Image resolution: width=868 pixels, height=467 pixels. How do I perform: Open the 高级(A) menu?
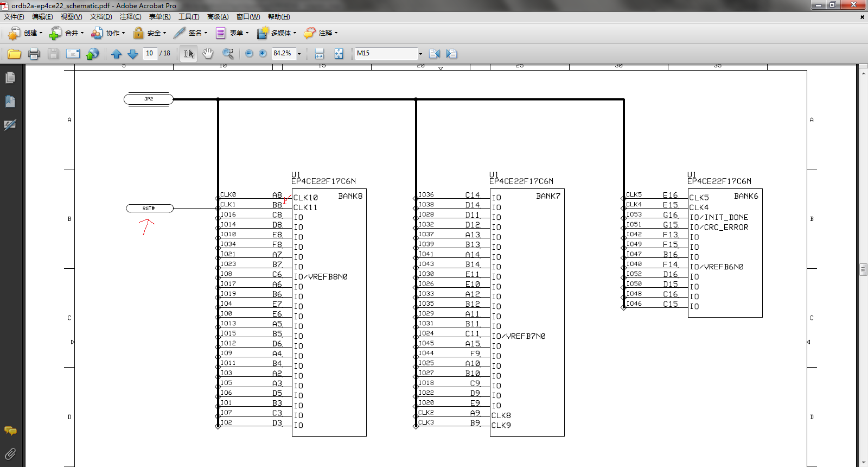point(218,17)
